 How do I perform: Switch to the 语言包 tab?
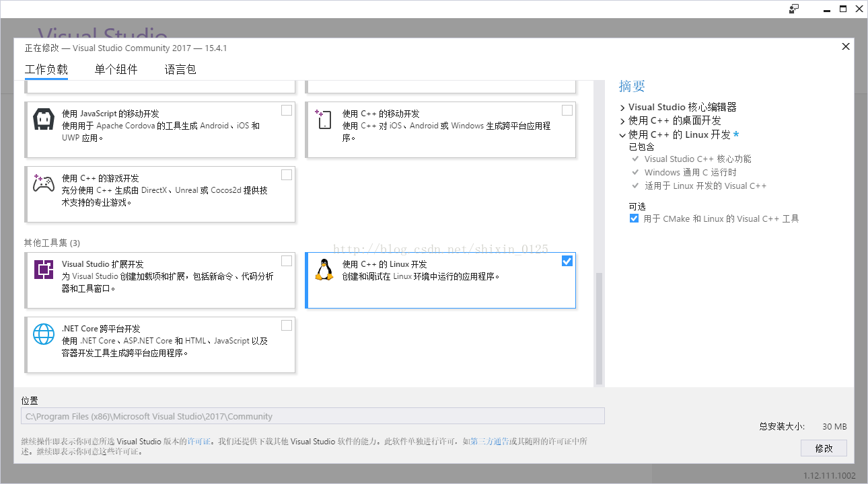[180, 69]
